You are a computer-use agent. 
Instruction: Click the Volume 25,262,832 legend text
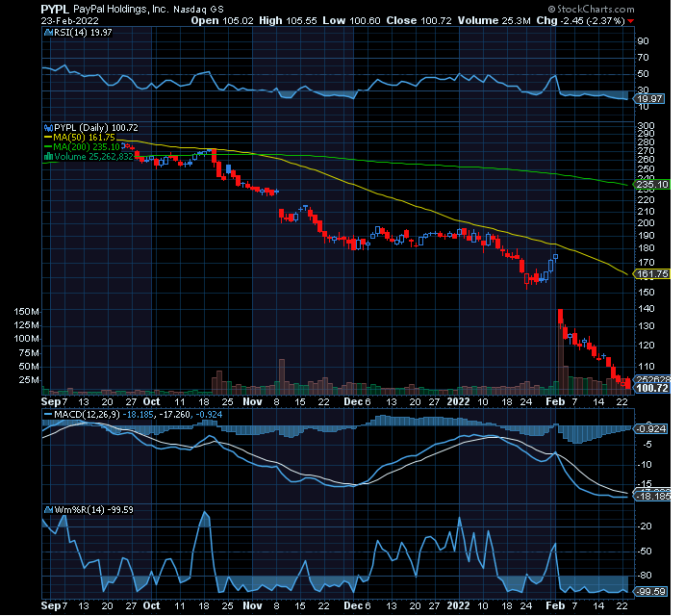(x=93, y=157)
